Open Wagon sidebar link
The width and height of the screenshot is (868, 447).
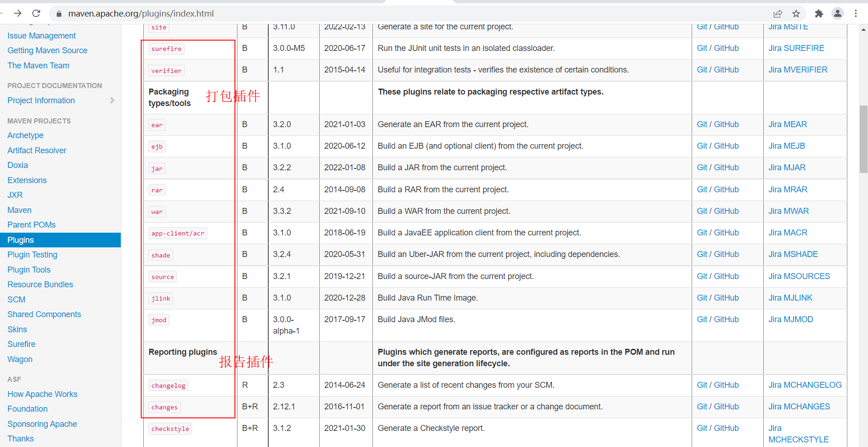point(20,359)
